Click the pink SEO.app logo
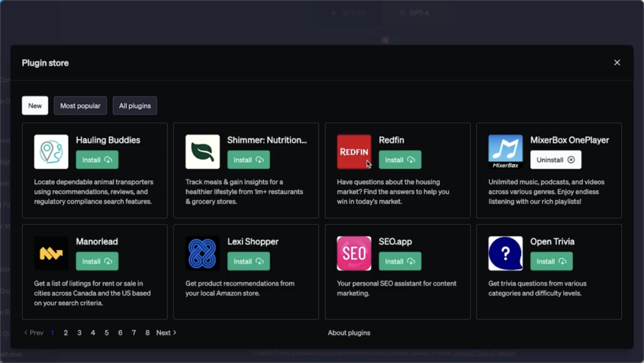The width and height of the screenshot is (644, 363). click(x=354, y=253)
